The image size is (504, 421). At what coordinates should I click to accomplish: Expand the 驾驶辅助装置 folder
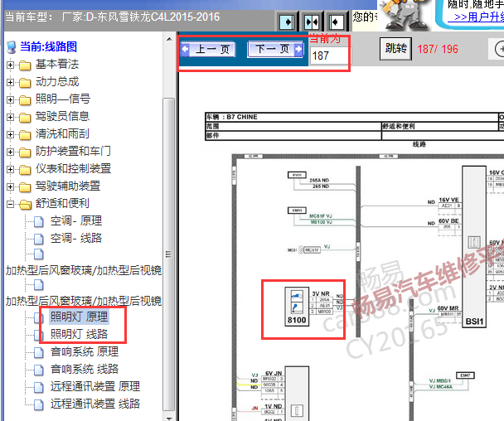[10, 186]
